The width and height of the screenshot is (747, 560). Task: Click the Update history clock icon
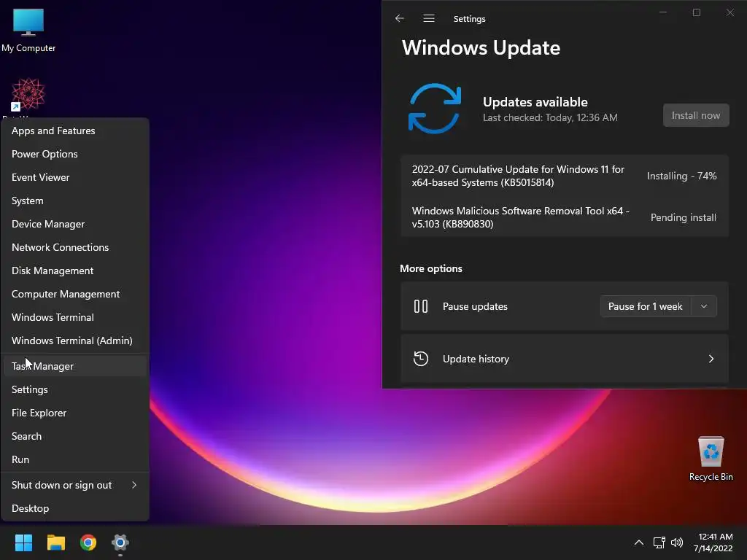click(421, 359)
